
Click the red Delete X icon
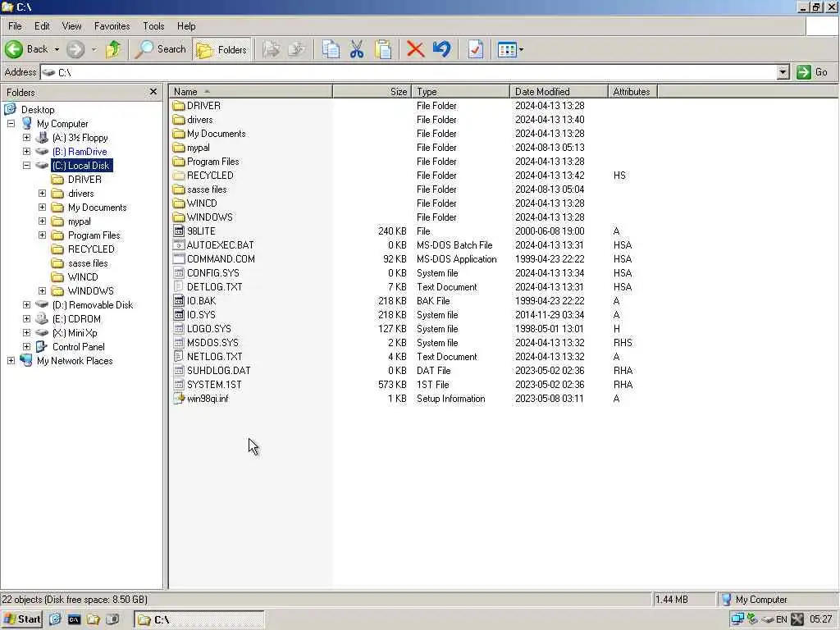click(415, 49)
